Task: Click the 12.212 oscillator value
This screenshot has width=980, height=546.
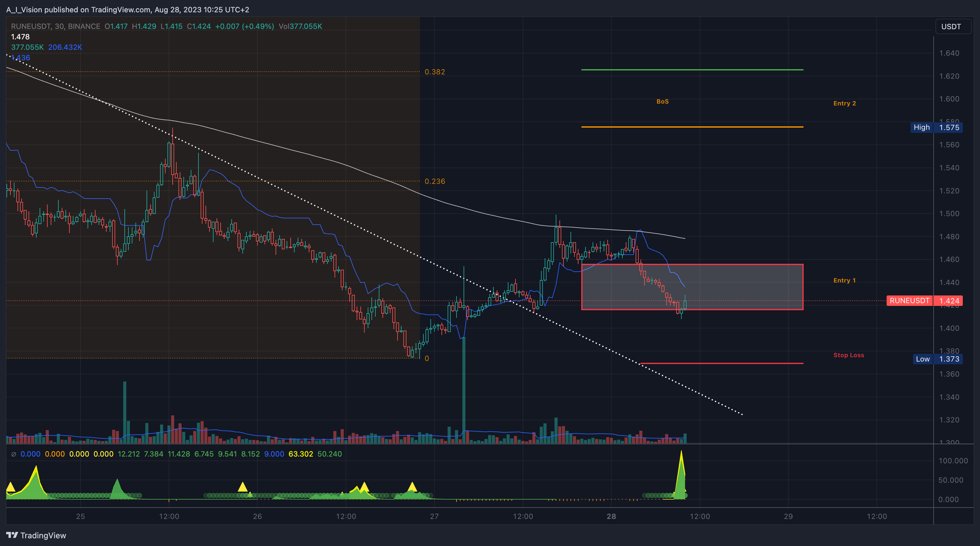Action: point(129,454)
